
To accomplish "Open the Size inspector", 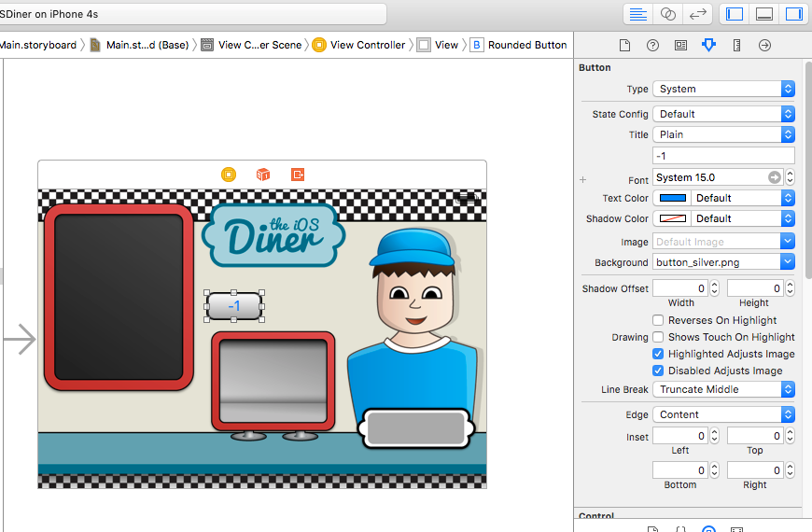I will tap(736, 46).
